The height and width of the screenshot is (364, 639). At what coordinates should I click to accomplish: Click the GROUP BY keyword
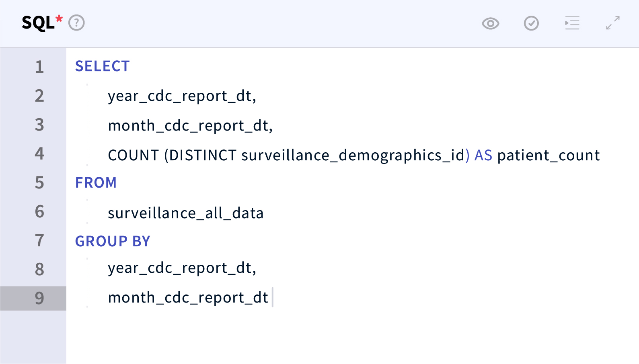(113, 241)
